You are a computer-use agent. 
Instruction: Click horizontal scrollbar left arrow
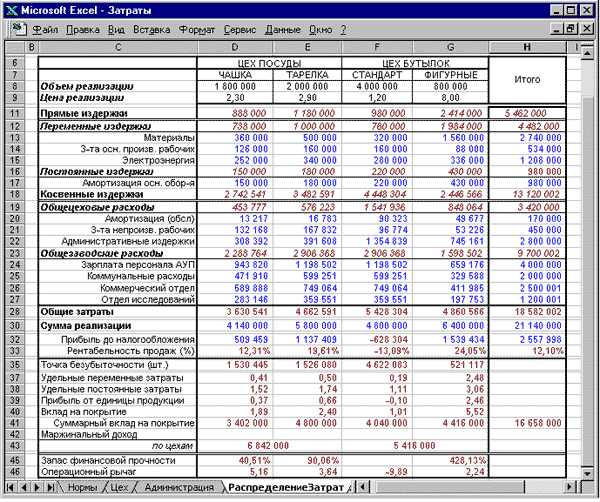point(362,487)
